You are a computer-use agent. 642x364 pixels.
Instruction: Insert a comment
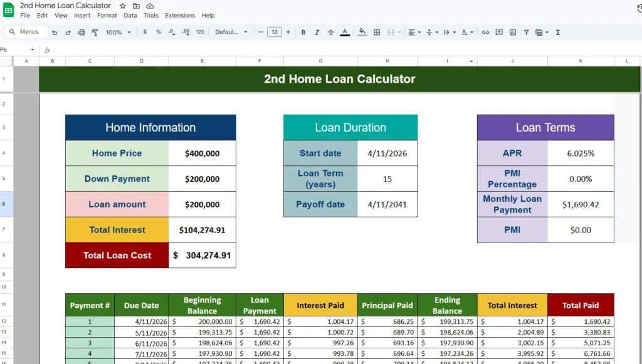(x=499, y=32)
